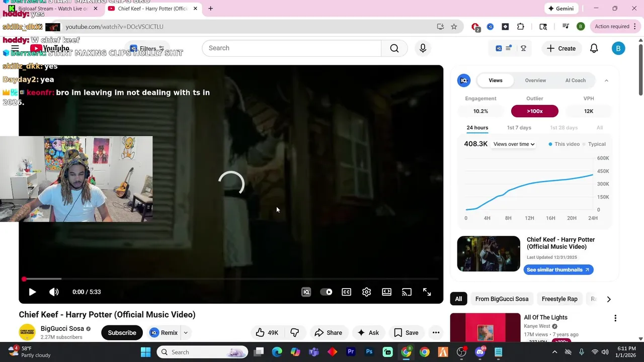Image resolution: width=644 pixels, height=362 pixels.
Task: Select the 24 hours time range
Action: point(477,128)
